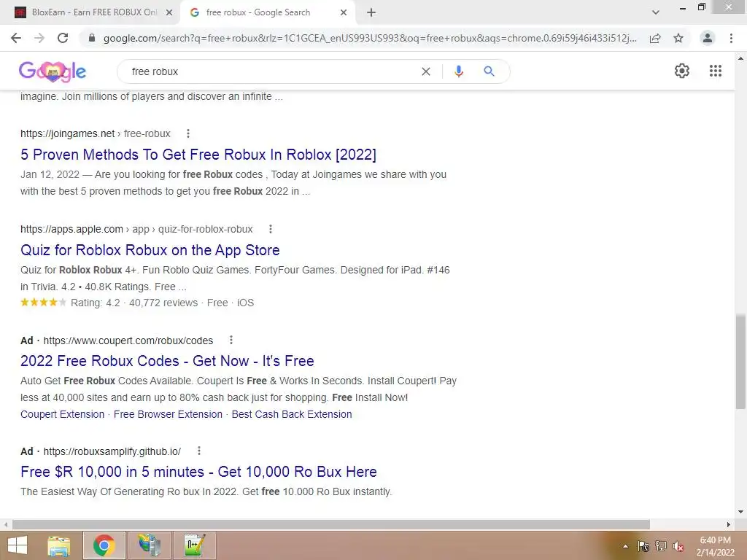Screen dimensions: 747x560
Task: Open the tab search chevron
Action: 656,12
